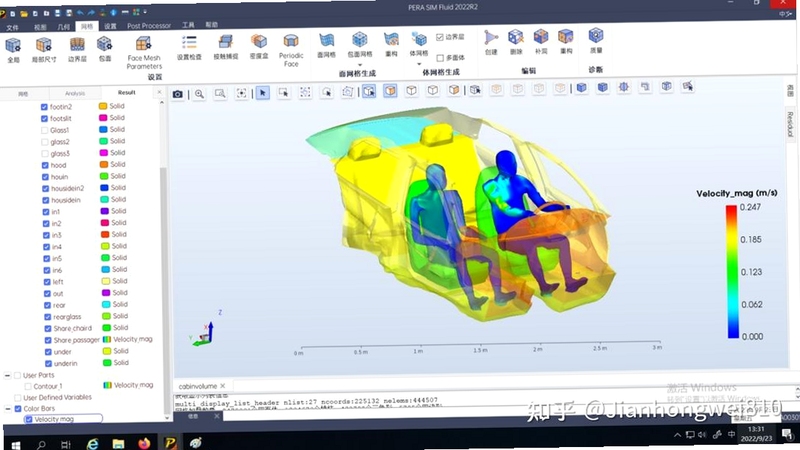Select the Result panel tab
This screenshot has width=800, height=450.
pos(127,93)
